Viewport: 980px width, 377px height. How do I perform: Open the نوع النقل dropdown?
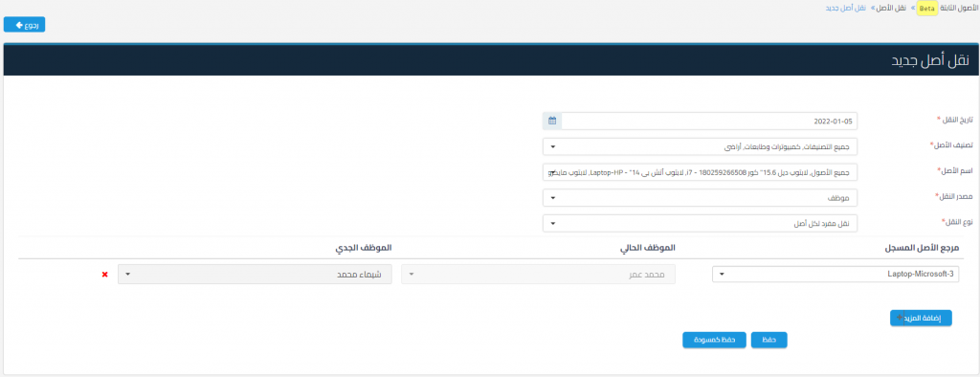pos(700,223)
